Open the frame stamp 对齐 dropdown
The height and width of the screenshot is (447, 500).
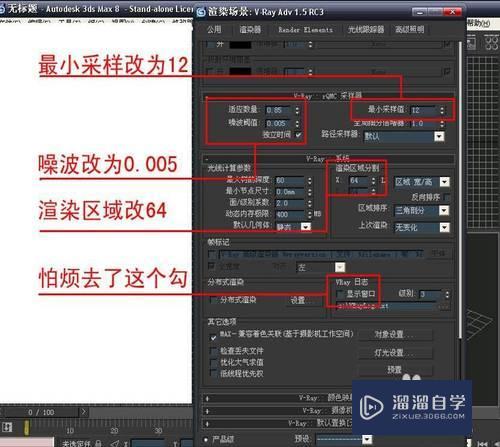pyautogui.click(x=340, y=267)
